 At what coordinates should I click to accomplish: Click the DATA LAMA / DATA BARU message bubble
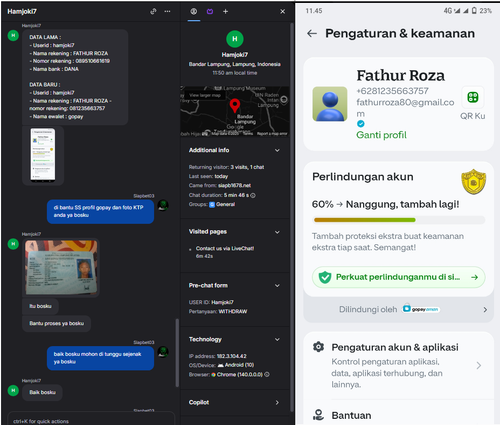click(75, 77)
